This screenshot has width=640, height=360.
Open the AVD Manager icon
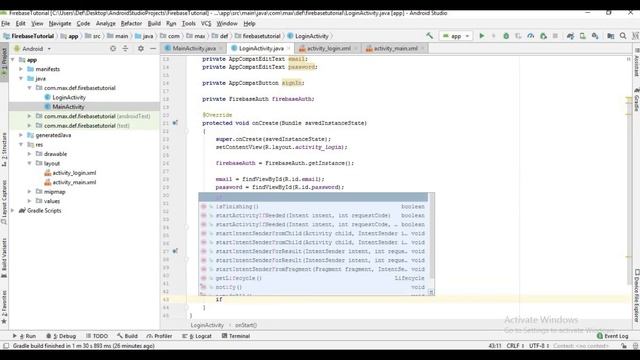coord(582,36)
